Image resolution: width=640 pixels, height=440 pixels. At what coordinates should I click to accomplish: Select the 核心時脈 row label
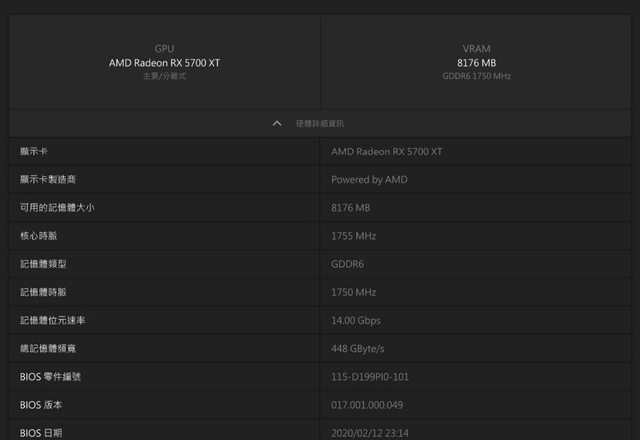(38, 236)
